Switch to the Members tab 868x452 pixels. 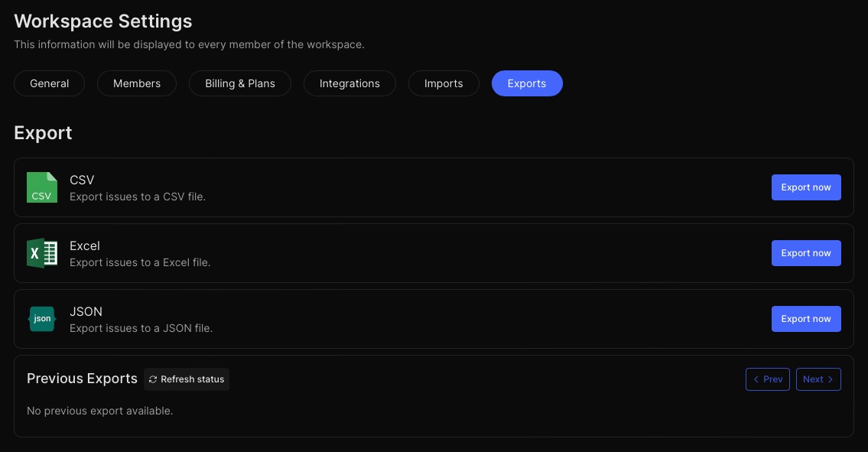(137, 83)
